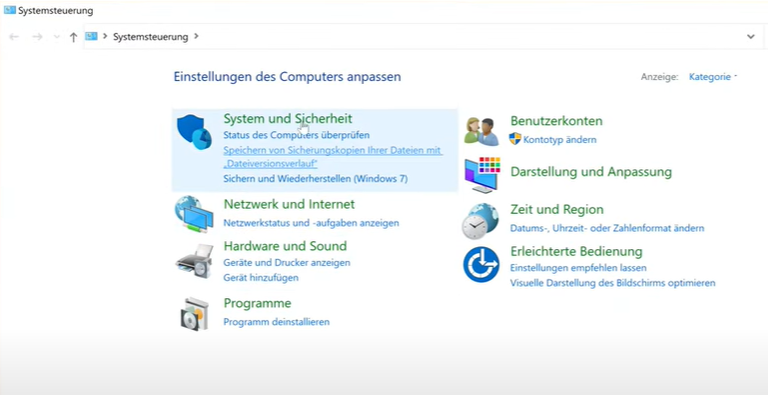This screenshot has height=395, width=768.
Task: Open the System und Sicherheit shield icon
Action: pos(194,132)
